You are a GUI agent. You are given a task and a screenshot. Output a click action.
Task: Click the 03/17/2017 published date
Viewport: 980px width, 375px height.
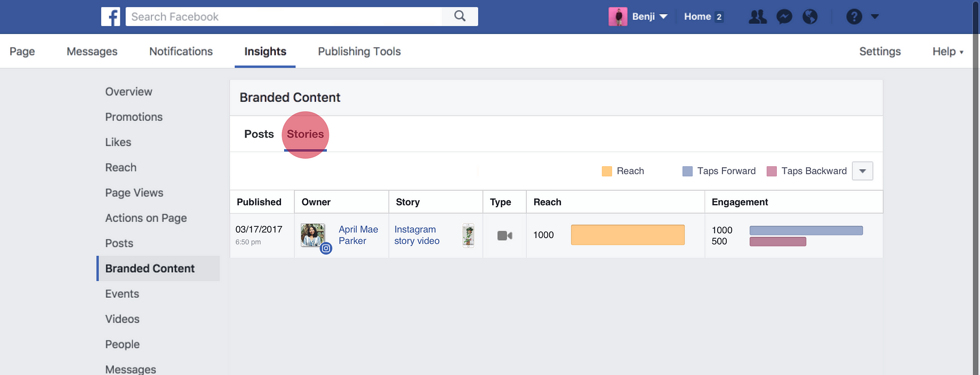(x=259, y=230)
